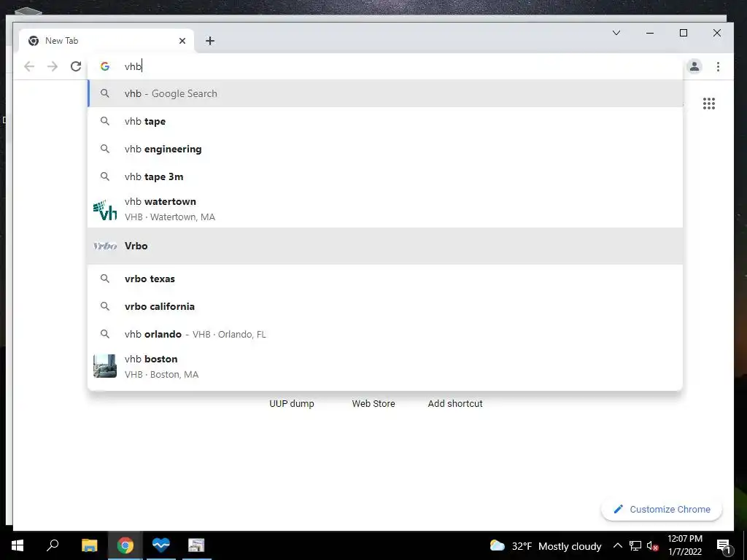Open File Explorer from taskbar
This screenshot has height=560, width=747.
[89, 545]
